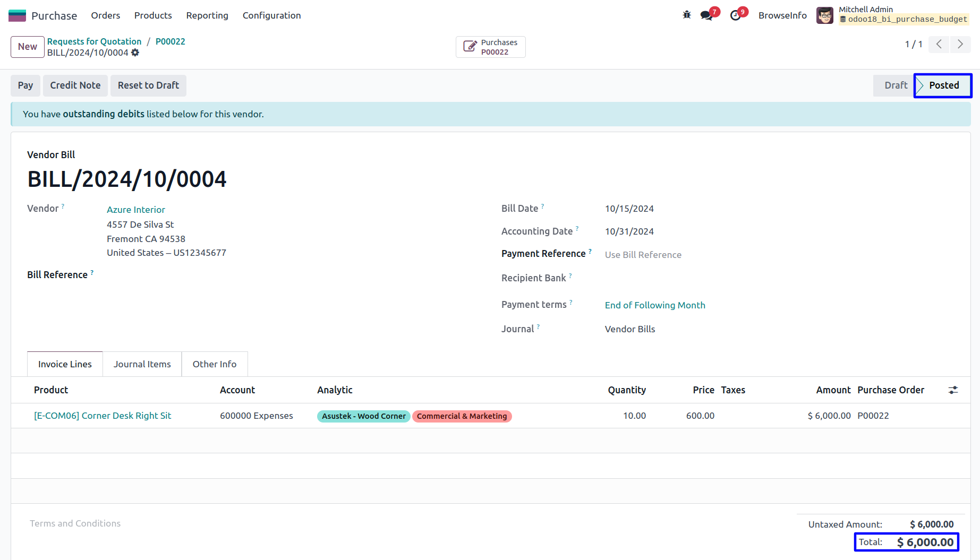The width and height of the screenshot is (980, 560).
Task: Click the column settings adjust icon
Action: 953,390
